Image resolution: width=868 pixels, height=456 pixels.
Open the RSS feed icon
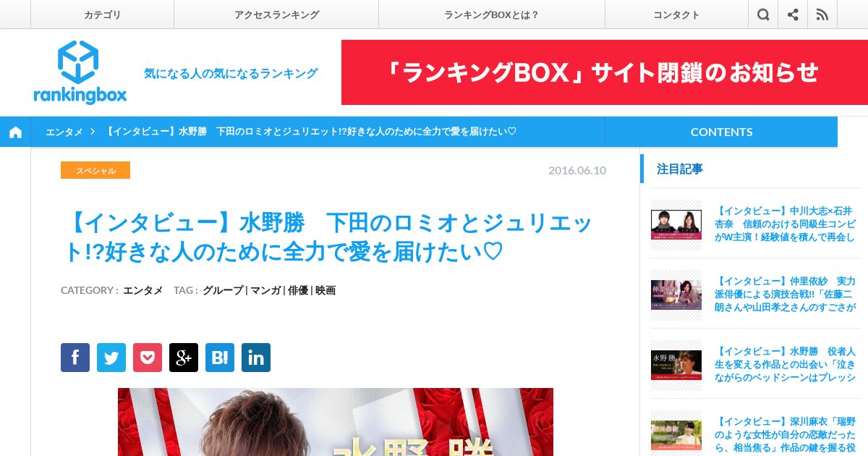[822, 14]
